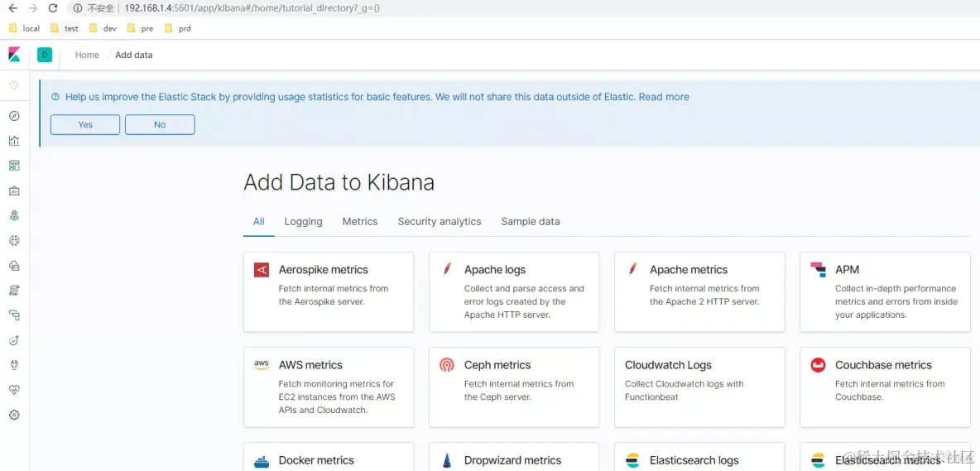Open Logs from the sidebar
This screenshot has width=980, height=471.
pyautogui.click(x=14, y=291)
